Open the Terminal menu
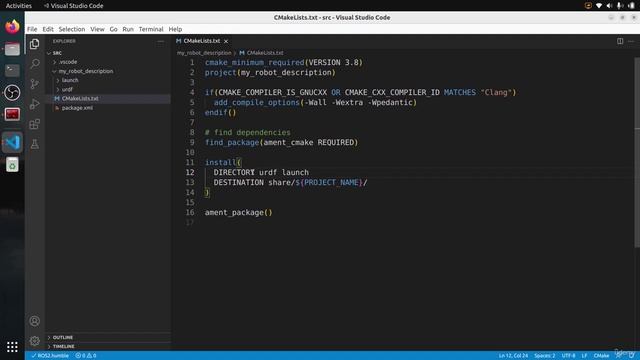This screenshot has height=360, width=640. point(151,29)
